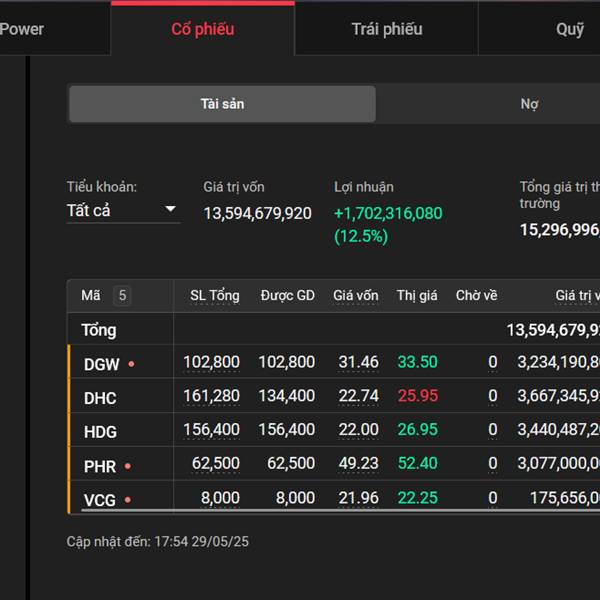Screen dimensions: 600x600
Task: Switch to the Cổ phiếu tab
Action: (203, 29)
